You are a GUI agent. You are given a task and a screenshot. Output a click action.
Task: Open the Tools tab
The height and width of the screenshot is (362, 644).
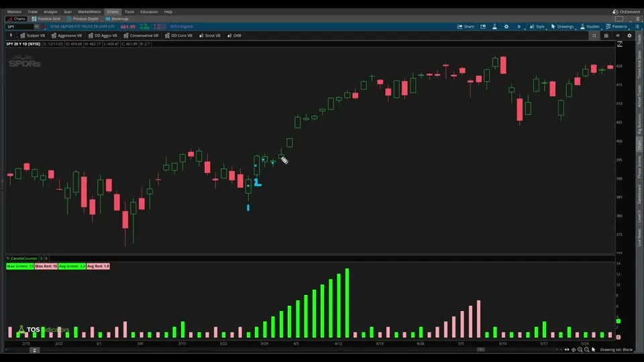tap(129, 12)
